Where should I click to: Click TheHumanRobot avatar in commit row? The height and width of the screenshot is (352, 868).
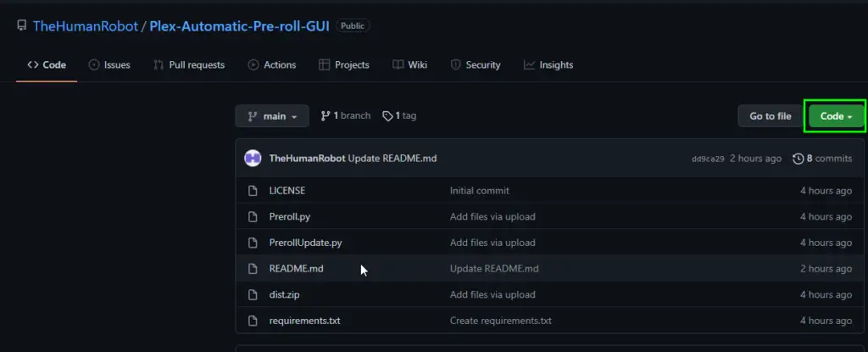pos(253,159)
